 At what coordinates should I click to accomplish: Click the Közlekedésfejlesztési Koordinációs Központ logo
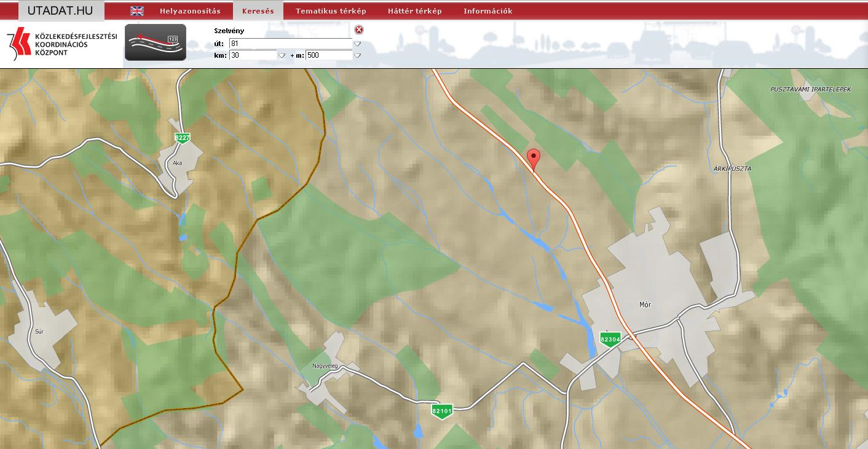(61, 44)
